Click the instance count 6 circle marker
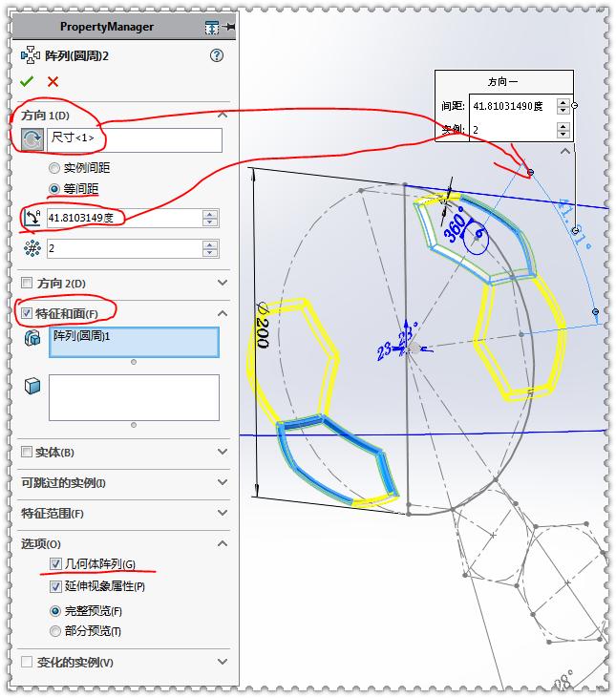616x698 pixels. 476,238
